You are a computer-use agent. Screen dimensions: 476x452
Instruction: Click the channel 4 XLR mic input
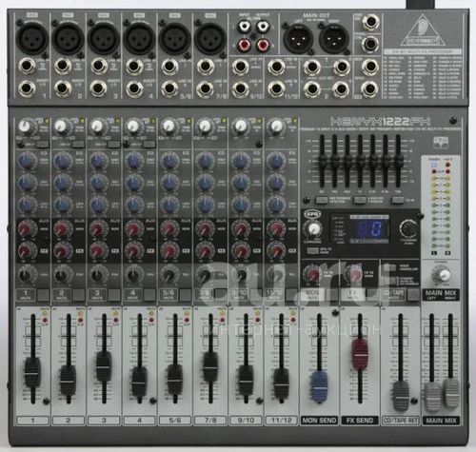click(x=139, y=38)
